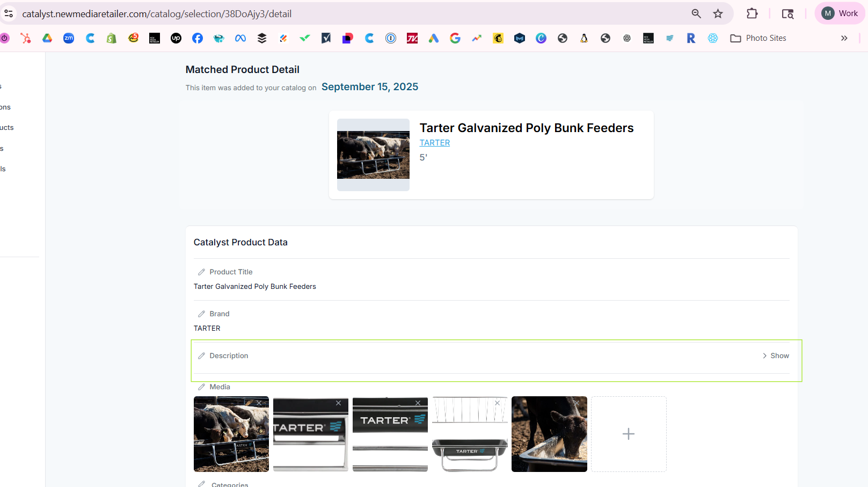Remove the black TARTER side-view image
868x487 pixels.
point(418,403)
